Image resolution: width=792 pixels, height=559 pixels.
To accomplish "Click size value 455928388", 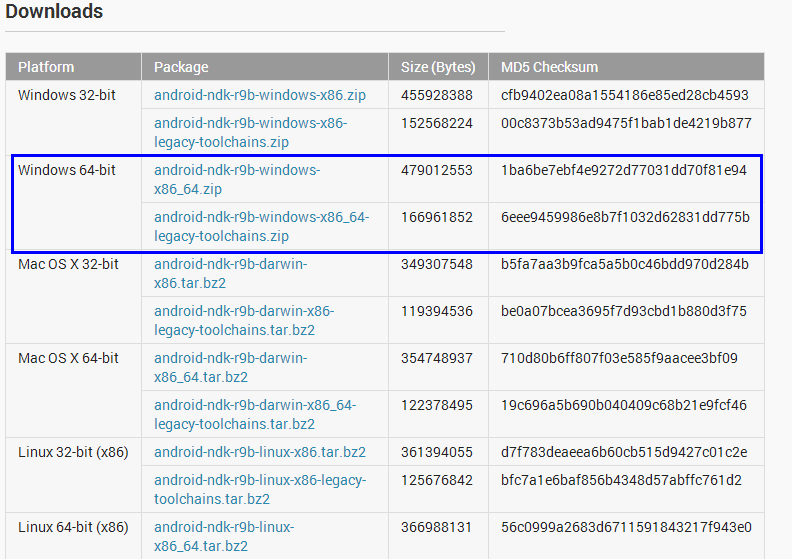I will (437, 95).
